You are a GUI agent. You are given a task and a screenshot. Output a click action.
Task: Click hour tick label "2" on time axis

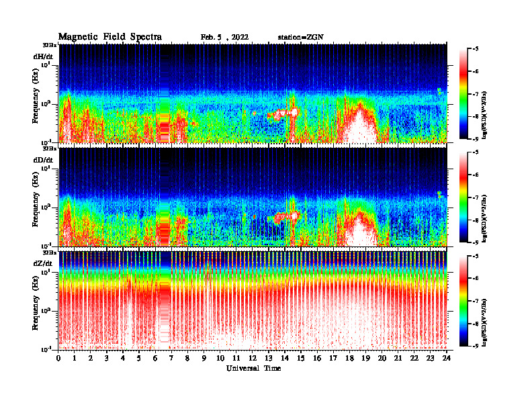pos(91,359)
